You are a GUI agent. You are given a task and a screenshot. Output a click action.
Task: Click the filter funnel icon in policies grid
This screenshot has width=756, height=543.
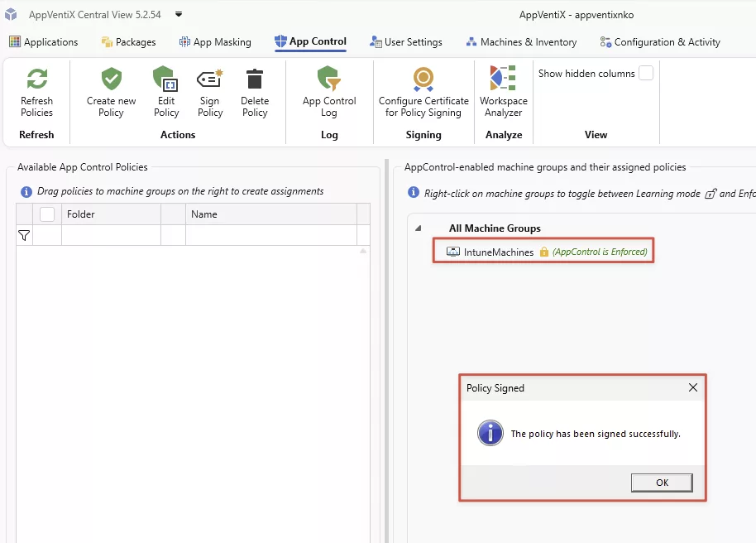coord(24,236)
